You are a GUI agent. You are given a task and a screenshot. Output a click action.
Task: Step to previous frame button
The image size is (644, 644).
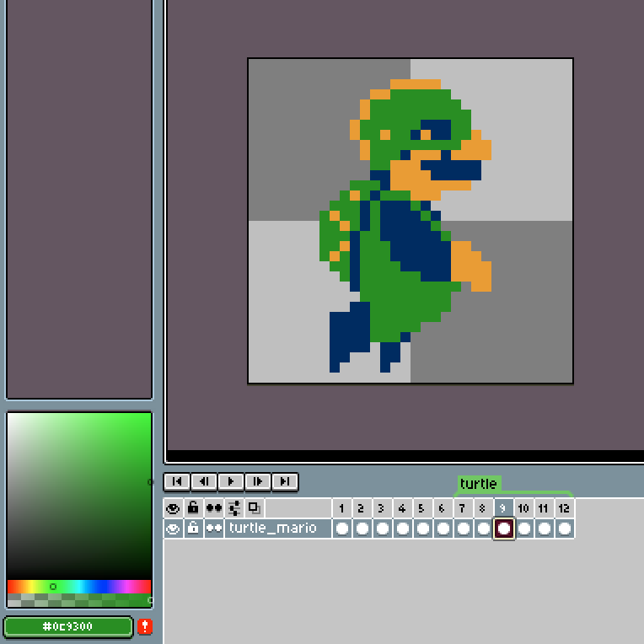[x=204, y=481]
